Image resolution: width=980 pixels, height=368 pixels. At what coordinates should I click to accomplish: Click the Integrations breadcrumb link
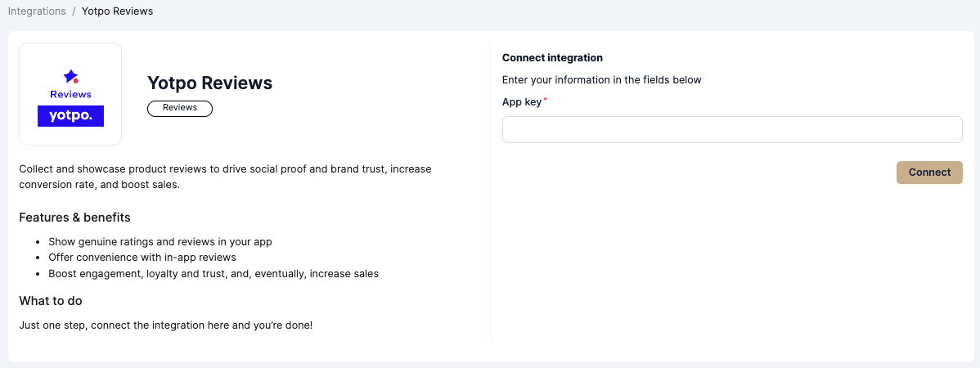[x=37, y=11]
